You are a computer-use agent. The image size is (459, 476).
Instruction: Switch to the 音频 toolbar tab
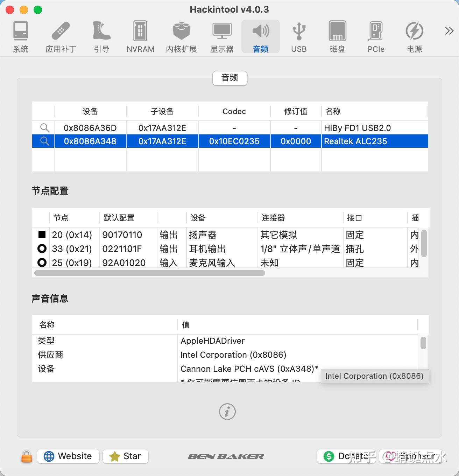260,35
